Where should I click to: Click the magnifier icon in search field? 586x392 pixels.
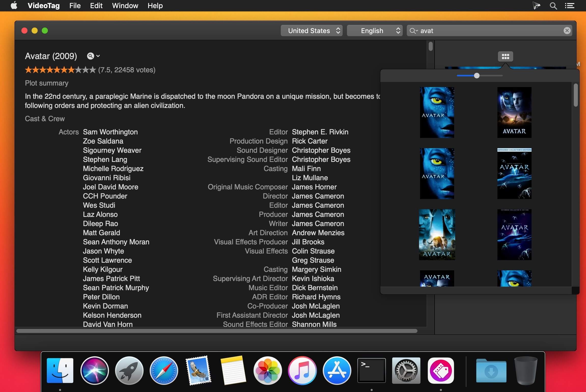(x=413, y=31)
